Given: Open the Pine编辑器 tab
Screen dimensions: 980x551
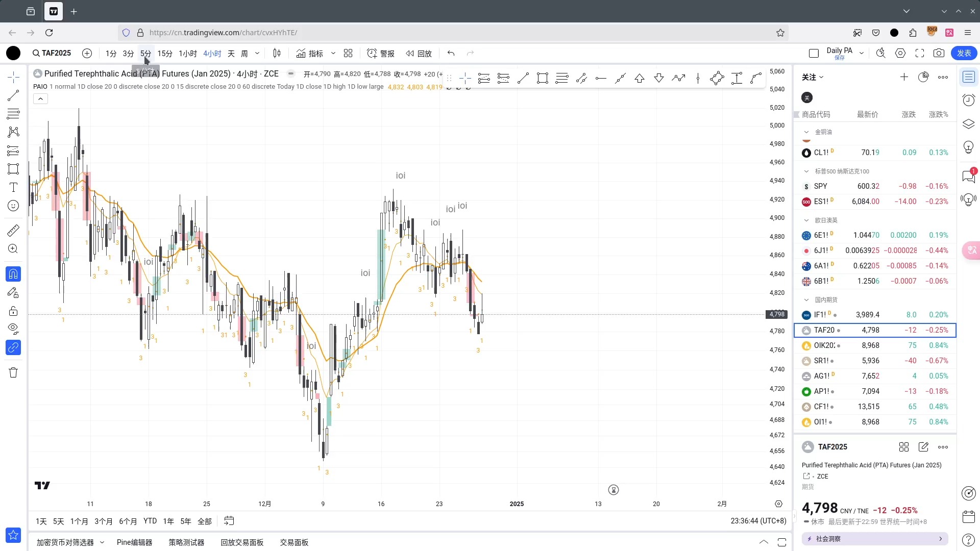Looking at the screenshot, I should pos(134,542).
